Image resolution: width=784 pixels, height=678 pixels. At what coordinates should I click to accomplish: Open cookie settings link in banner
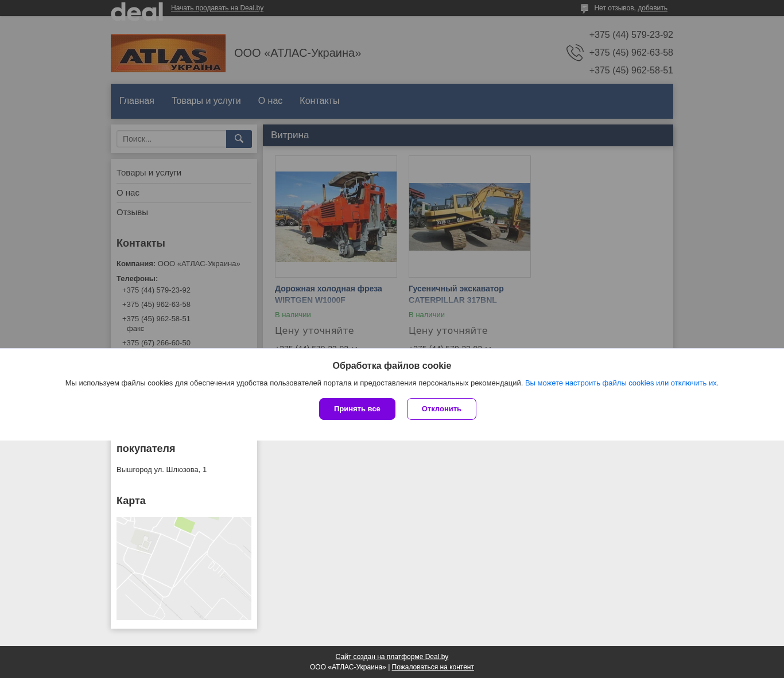(622, 383)
